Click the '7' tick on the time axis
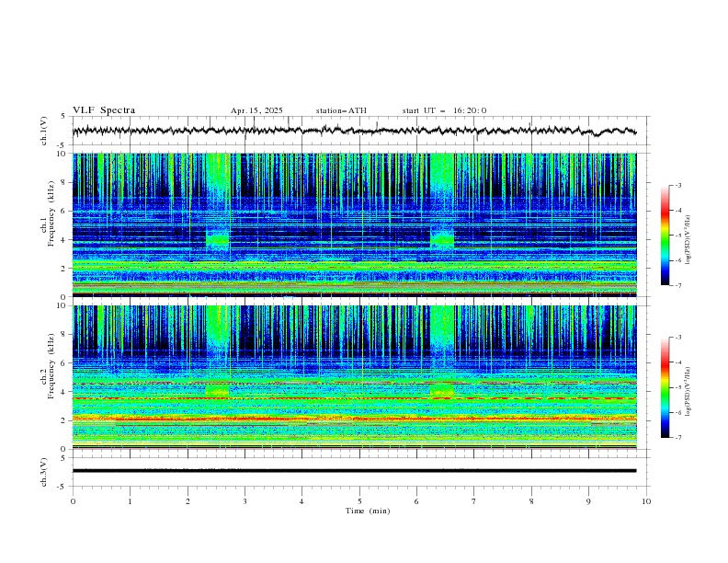The height and width of the screenshot is (563, 728). click(x=474, y=501)
